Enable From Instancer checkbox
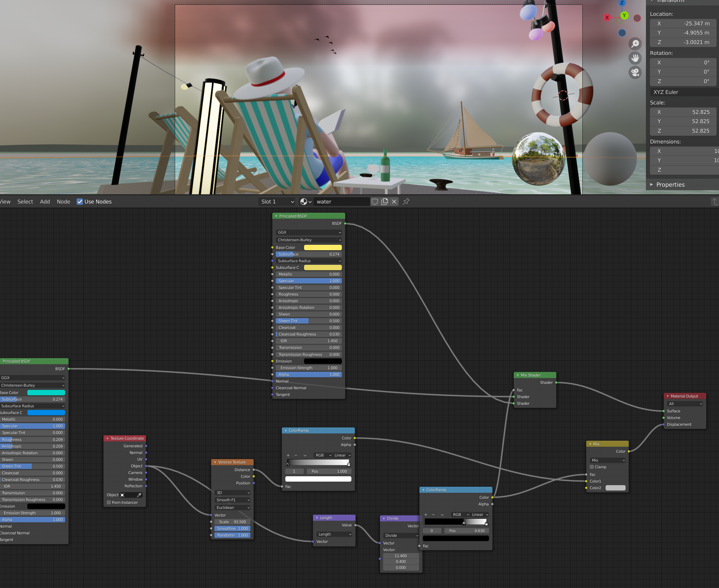 pyautogui.click(x=109, y=503)
